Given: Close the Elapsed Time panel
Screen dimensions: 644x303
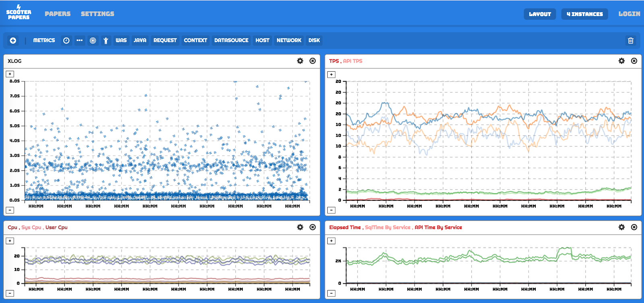Looking at the screenshot, I should [634, 227].
